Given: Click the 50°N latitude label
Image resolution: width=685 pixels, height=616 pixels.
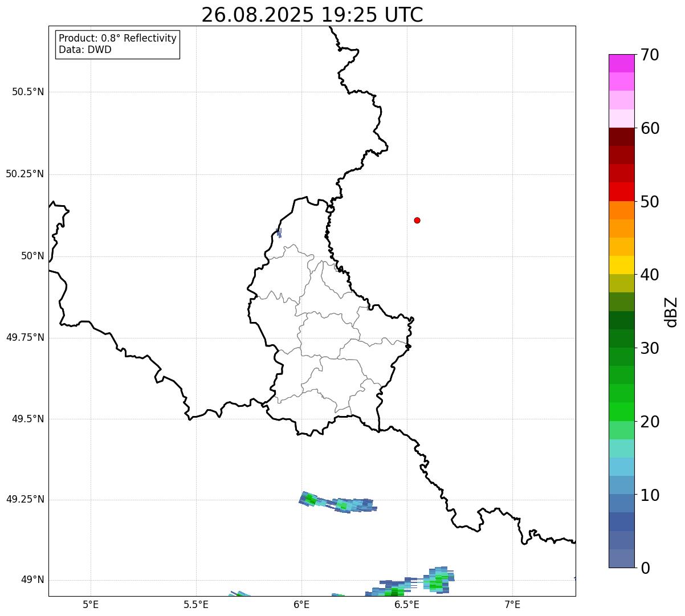Looking at the screenshot, I should (33, 256).
